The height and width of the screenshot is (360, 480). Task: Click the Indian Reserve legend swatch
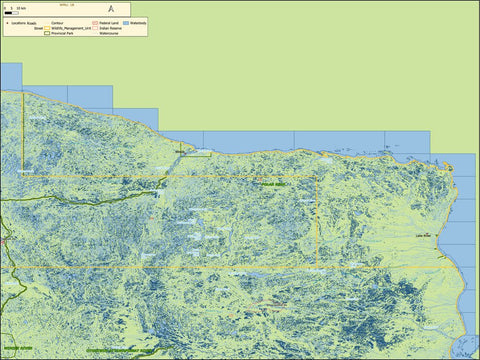[x=95, y=28]
